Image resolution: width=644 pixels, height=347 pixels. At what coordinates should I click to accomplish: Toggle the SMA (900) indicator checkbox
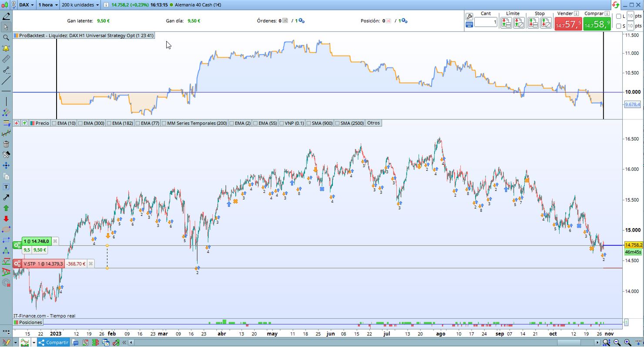click(x=309, y=123)
